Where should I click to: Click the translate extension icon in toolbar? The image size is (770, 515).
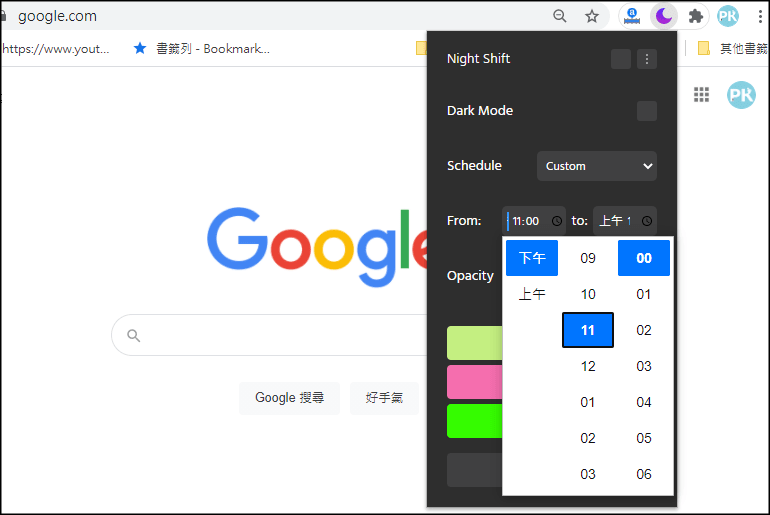(632, 16)
